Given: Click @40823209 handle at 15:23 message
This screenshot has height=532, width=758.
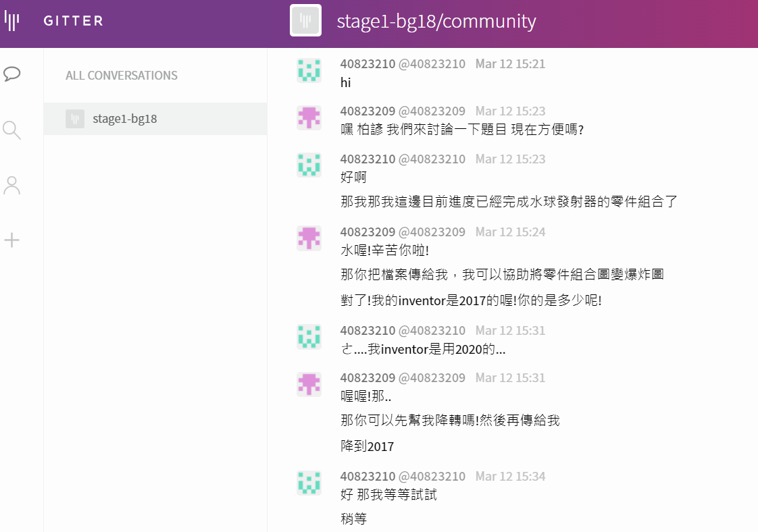Looking at the screenshot, I should (x=432, y=111).
